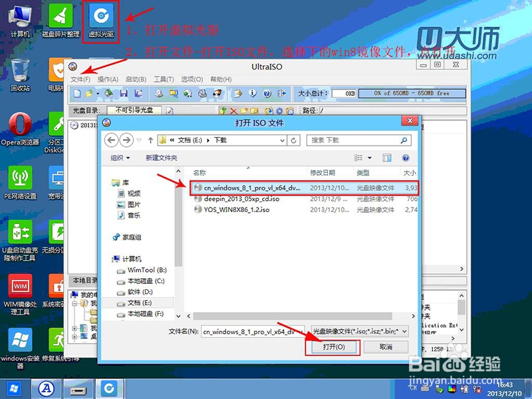Click the Save disk icon in UltraISO toolbar

[x=124, y=93]
